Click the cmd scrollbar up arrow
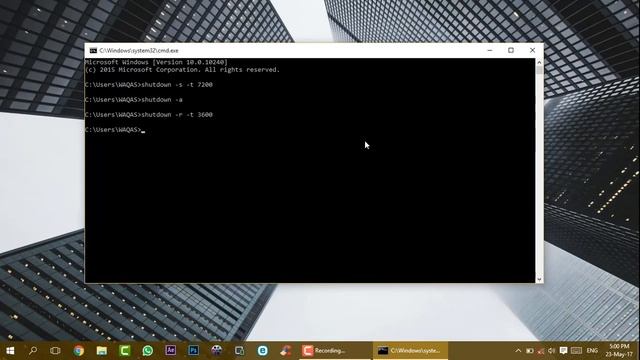Viewport: 640px width, 360px height. [x=539, y=62]
